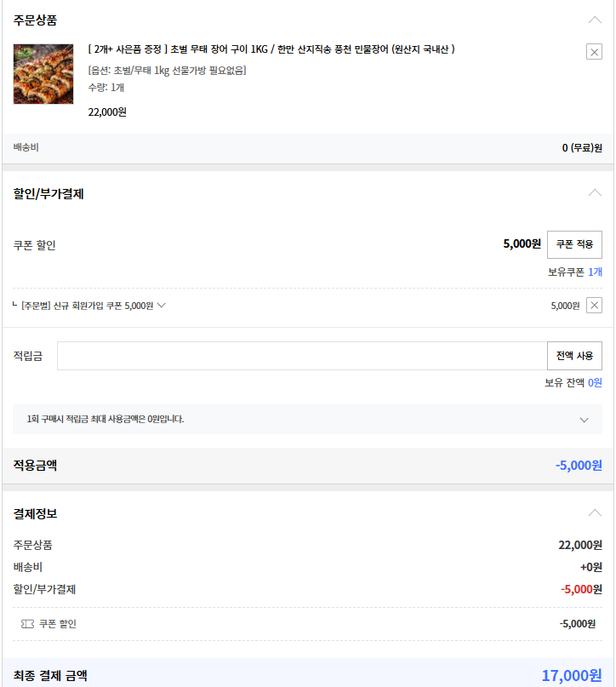
Task: Expand the 적립금 maximum usage notice
Action: click(x=584, y=420)
